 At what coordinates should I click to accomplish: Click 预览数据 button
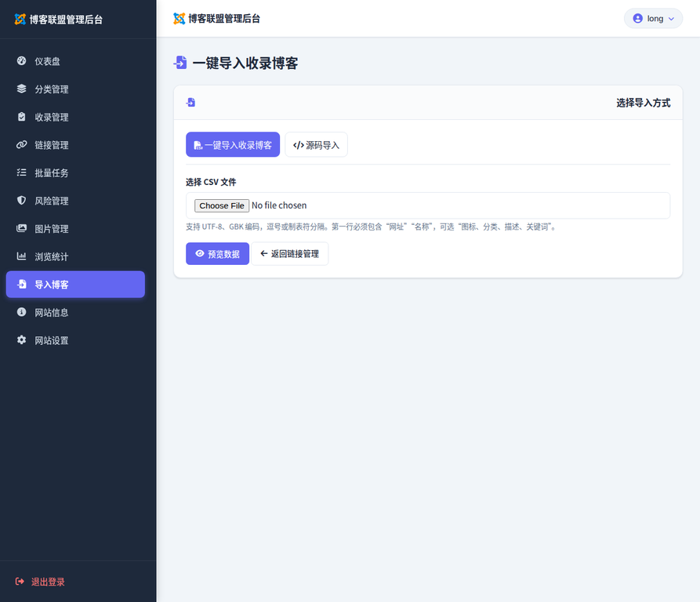tap(217, 253)
